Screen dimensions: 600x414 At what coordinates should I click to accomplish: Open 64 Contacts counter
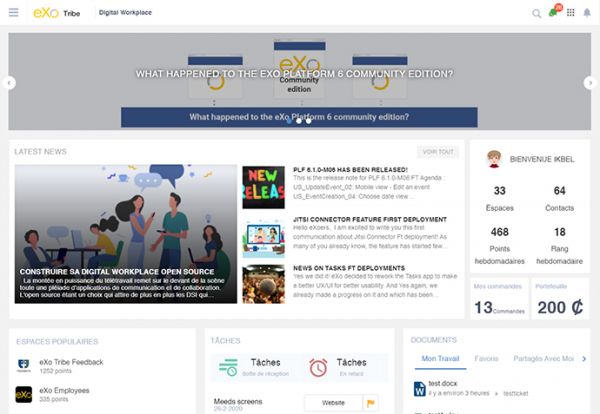(x=559, y=199)
